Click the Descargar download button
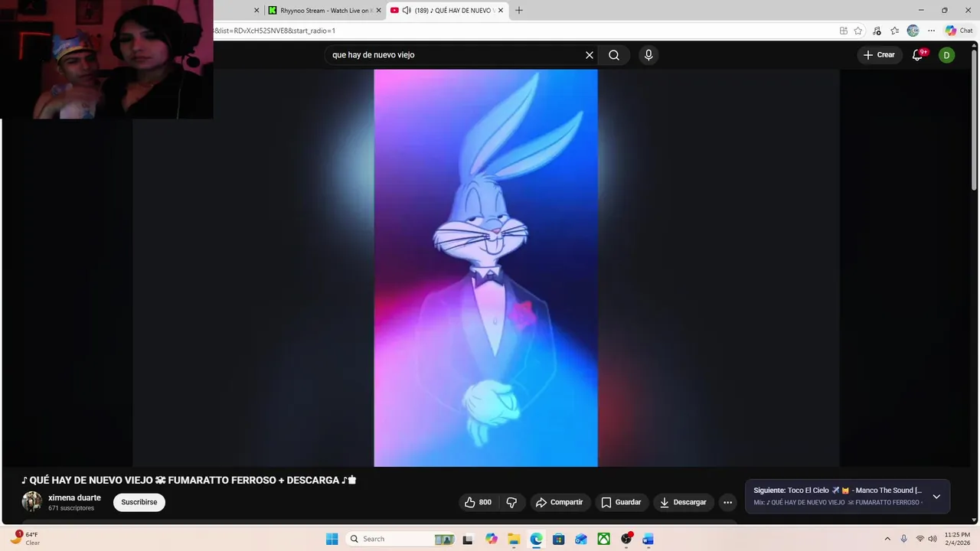Image resolution: width=980 pixels, height=551 pixels. [684, 502]
